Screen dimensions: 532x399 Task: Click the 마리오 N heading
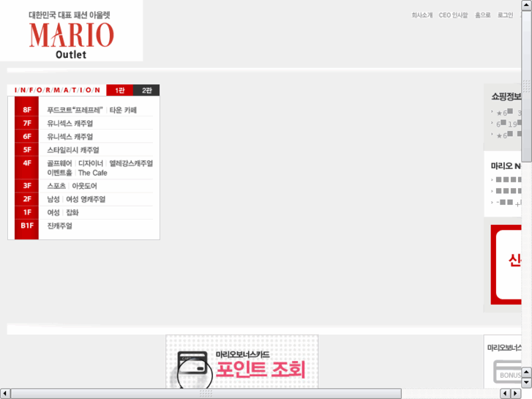coord(506,166)
